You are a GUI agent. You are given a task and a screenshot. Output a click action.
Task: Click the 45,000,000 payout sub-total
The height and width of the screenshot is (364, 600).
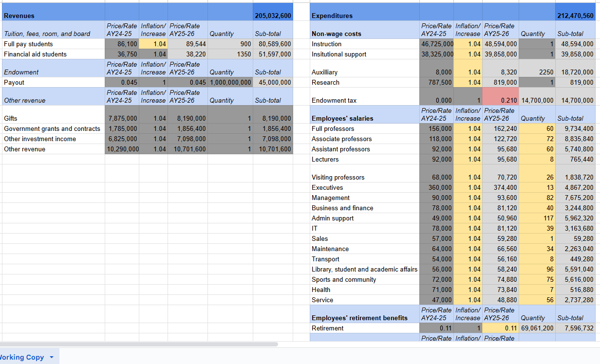pyautogui.click(x=273, y=82)
